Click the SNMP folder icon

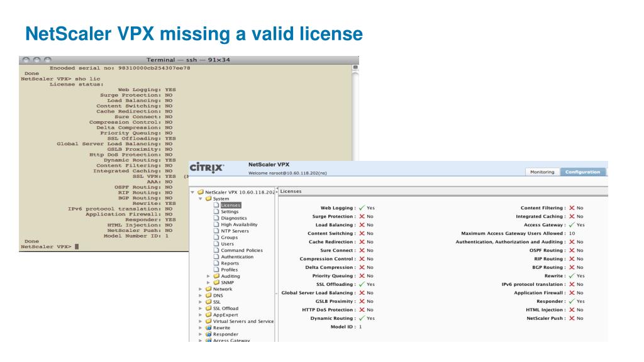[x=216, y=282]
